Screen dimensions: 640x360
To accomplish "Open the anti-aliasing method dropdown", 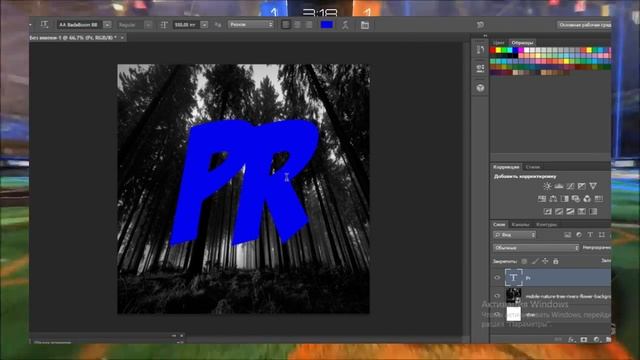I will (x=251, y=24).
